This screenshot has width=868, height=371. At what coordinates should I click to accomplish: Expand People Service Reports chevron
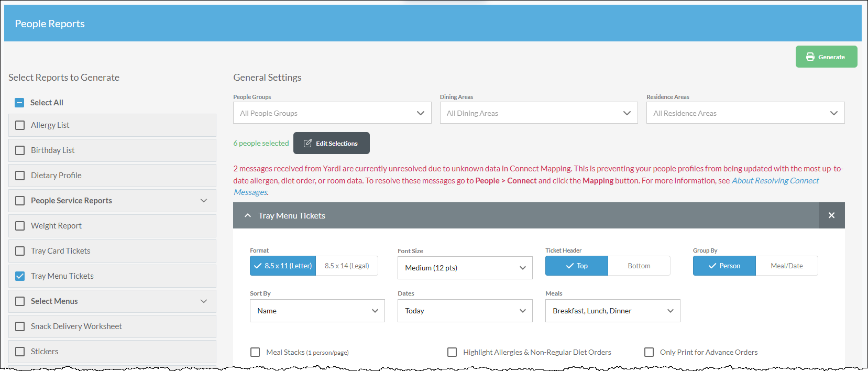204,201
